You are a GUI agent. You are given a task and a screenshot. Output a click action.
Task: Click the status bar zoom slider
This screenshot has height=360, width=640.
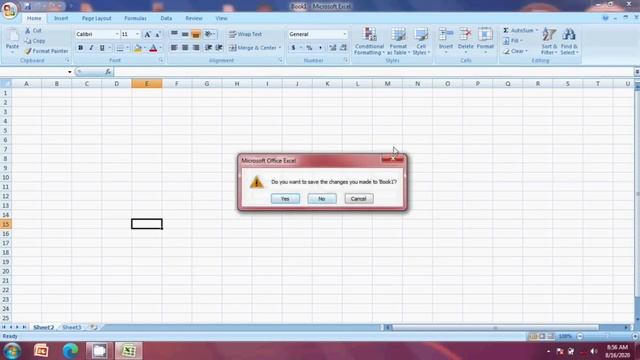point(606,336)
